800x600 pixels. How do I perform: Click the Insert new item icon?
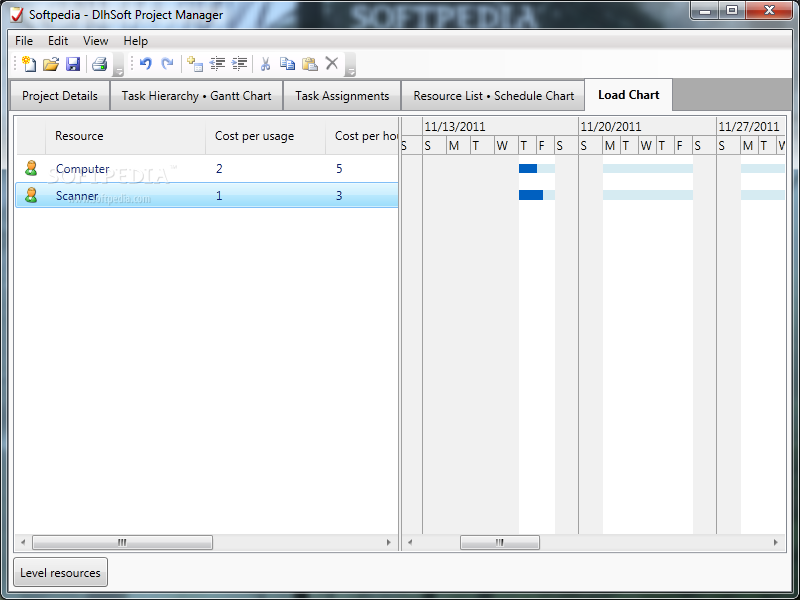coord(195,64)
